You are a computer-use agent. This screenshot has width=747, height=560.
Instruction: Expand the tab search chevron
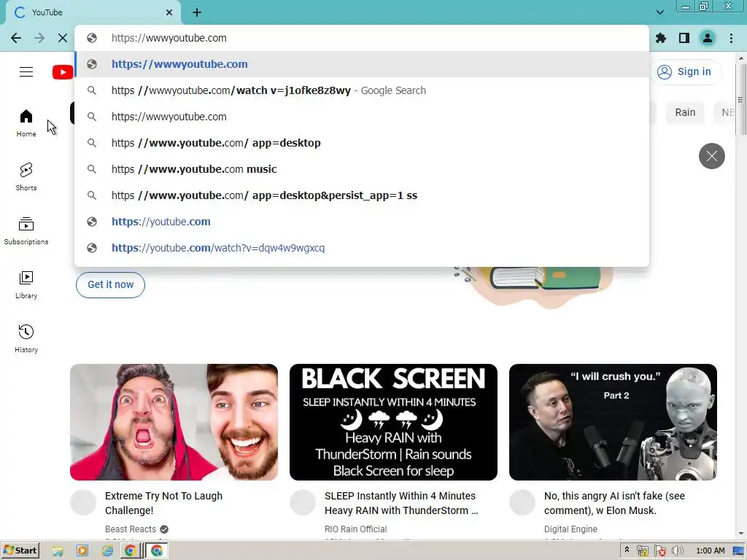click(x=659, y=12)
